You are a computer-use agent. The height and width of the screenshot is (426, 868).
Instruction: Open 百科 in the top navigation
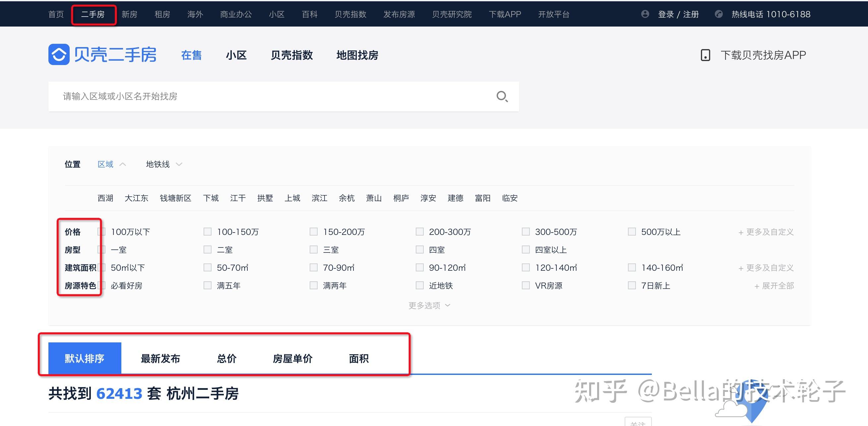click(x=310, y=14)
